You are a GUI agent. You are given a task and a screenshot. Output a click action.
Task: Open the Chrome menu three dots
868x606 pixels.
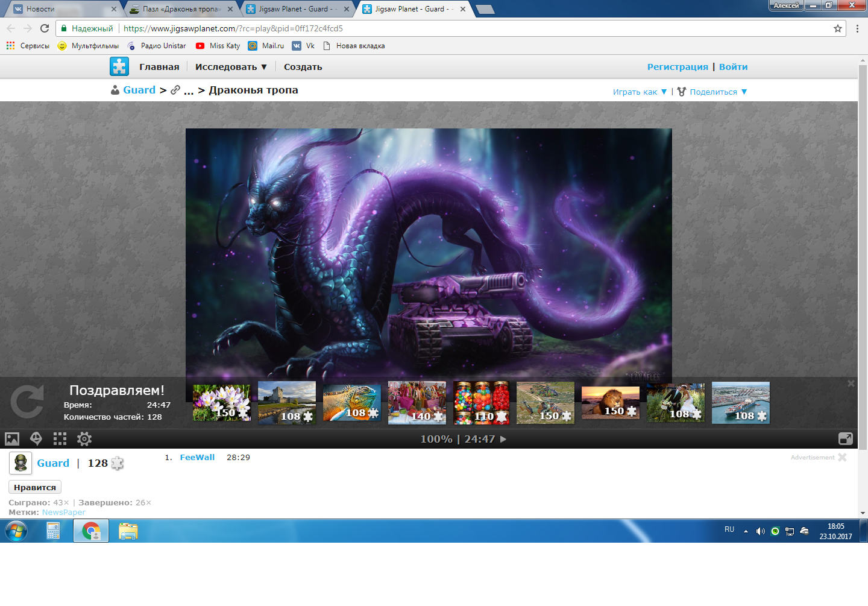tap(857, 28)
